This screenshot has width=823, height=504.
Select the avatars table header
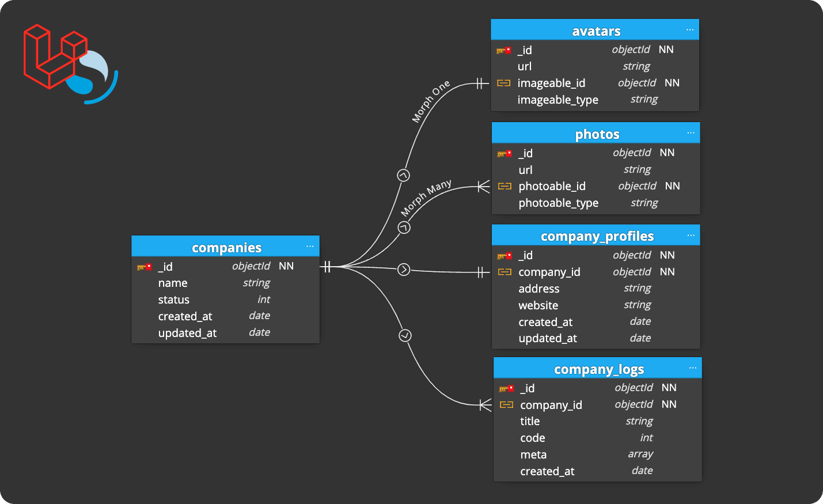pyautogui.click(x=595, y=30)
